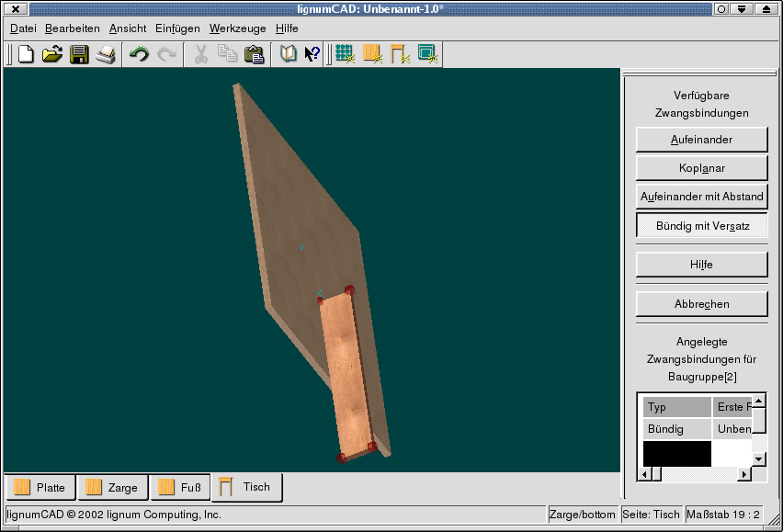Switch to the Platte page tab
Image resolution: width=783 pixels, height=532 pixels.
[x=41, y=487]
